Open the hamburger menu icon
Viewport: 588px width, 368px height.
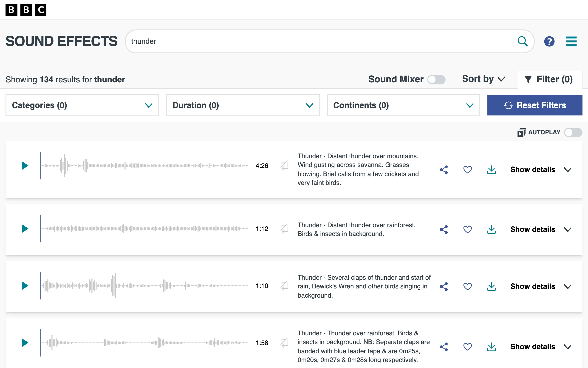click(571, 41)
